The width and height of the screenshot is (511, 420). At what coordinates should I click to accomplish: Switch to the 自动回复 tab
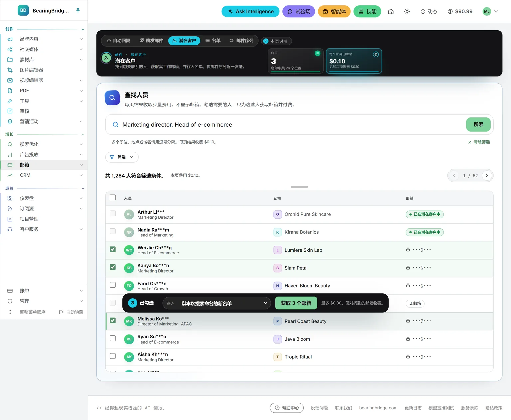(x=118, y=41)
